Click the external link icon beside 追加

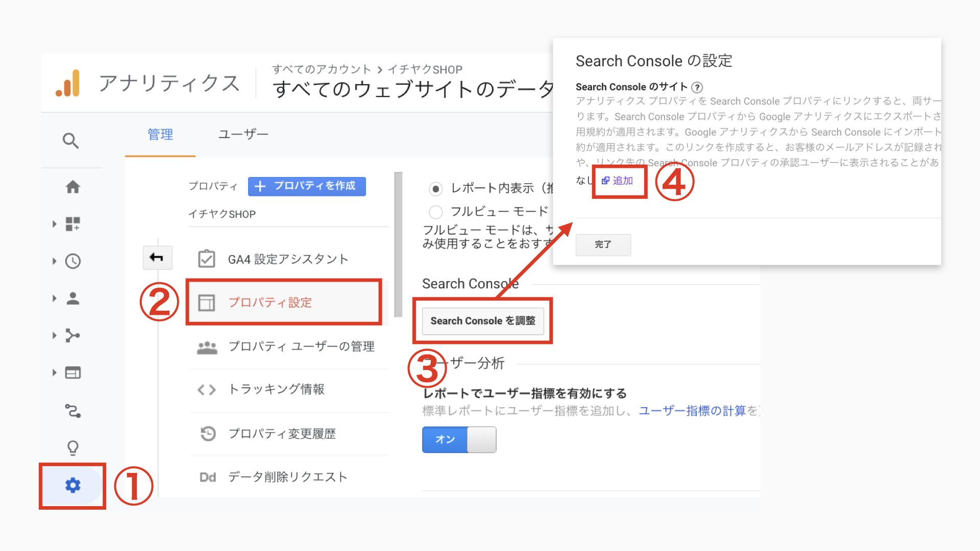point(605,181)
